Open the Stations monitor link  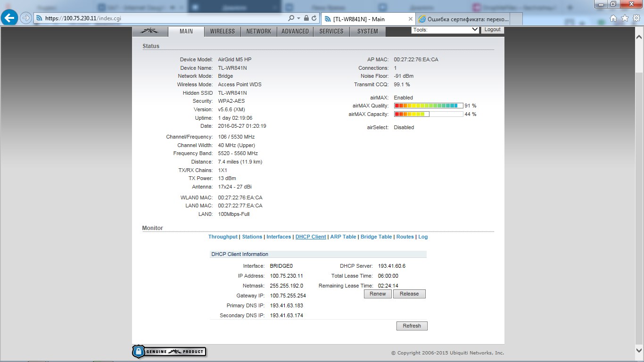click(252, 237)
